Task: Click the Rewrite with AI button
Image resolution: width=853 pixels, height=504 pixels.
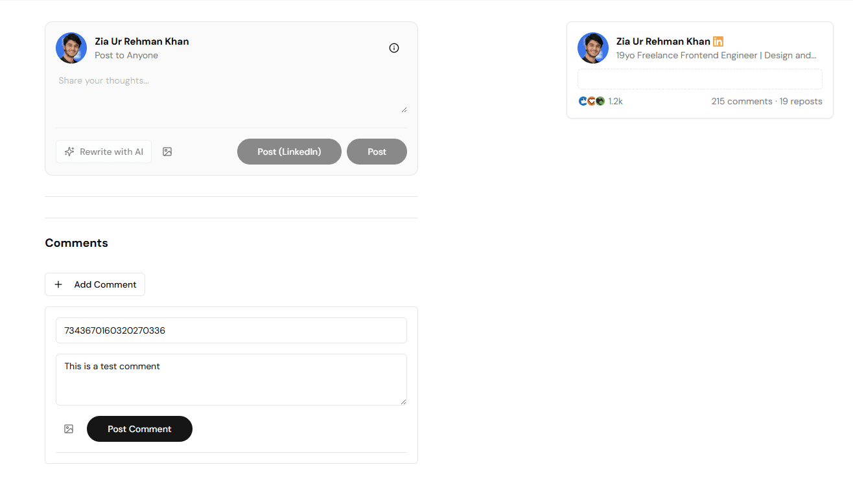Action: tap(104, 151)
